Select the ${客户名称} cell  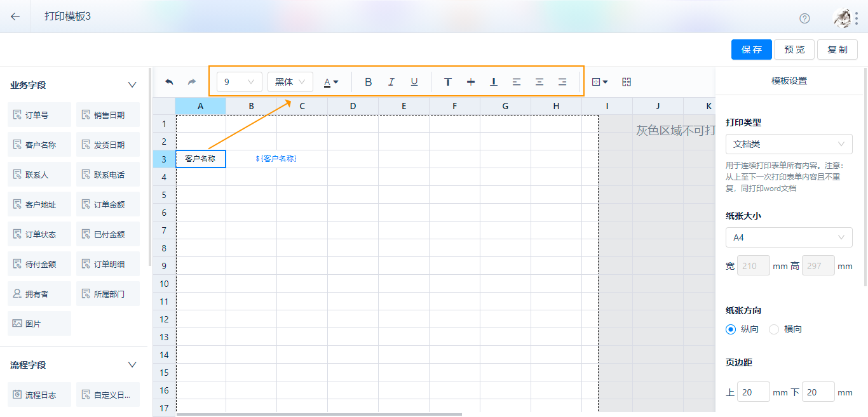[x=276, y=159]
